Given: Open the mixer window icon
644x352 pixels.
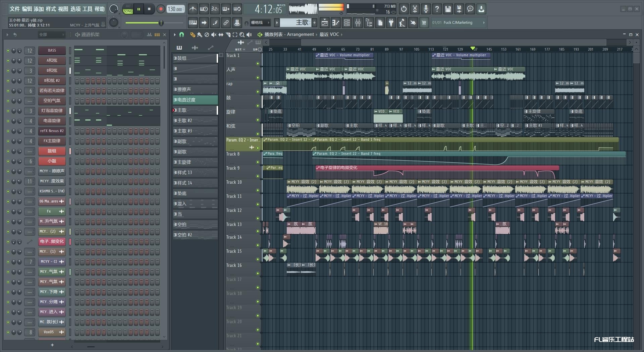Looking at the screenshot, I should (x=358, y=23).
